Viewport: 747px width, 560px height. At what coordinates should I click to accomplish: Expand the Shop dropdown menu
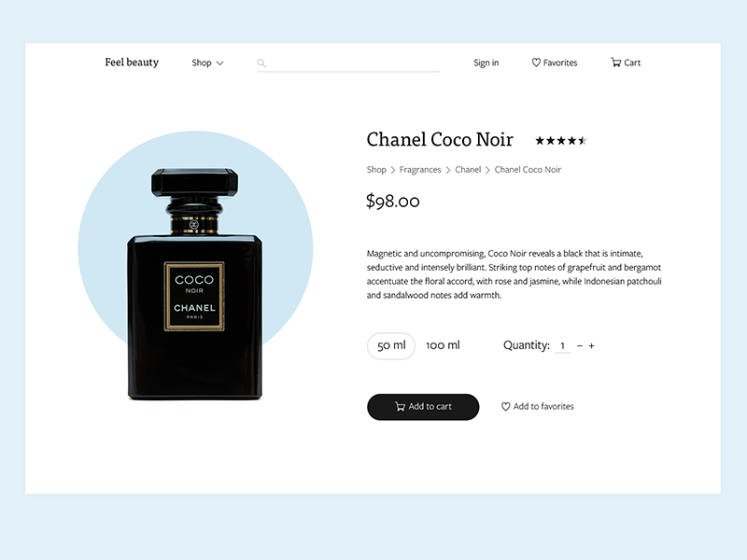tap(207, 63)
